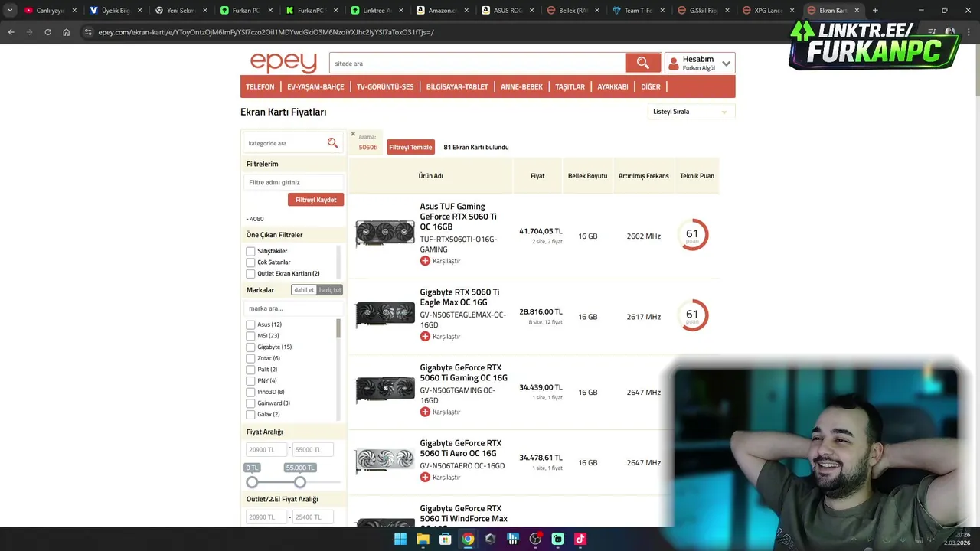Click the 'sitede ara' search field
Image resolution: width=980 pixels, height=551 pixels.
tap(477, 63)
